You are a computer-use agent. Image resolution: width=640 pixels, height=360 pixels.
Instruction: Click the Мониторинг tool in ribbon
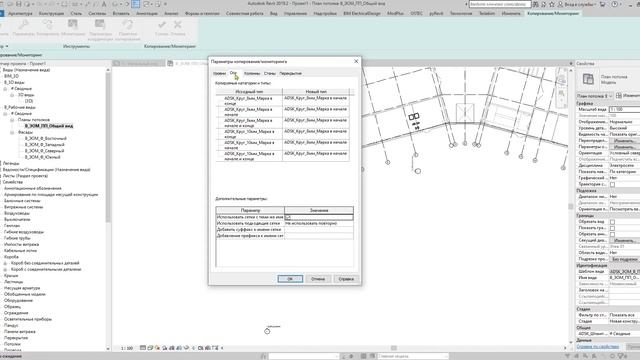[73, 28]
